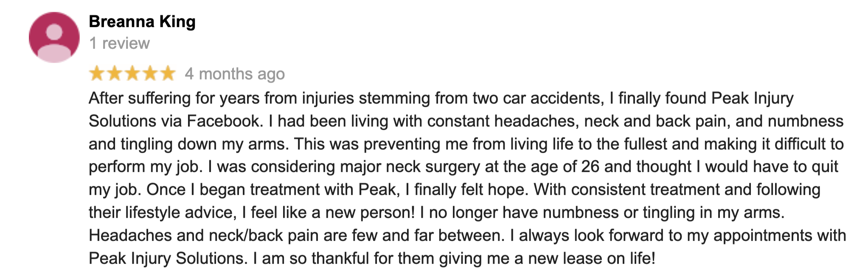Click the word "Facebook" in the review
The height and width of the screenshot is (275, 868).
[x=223, y=121]
